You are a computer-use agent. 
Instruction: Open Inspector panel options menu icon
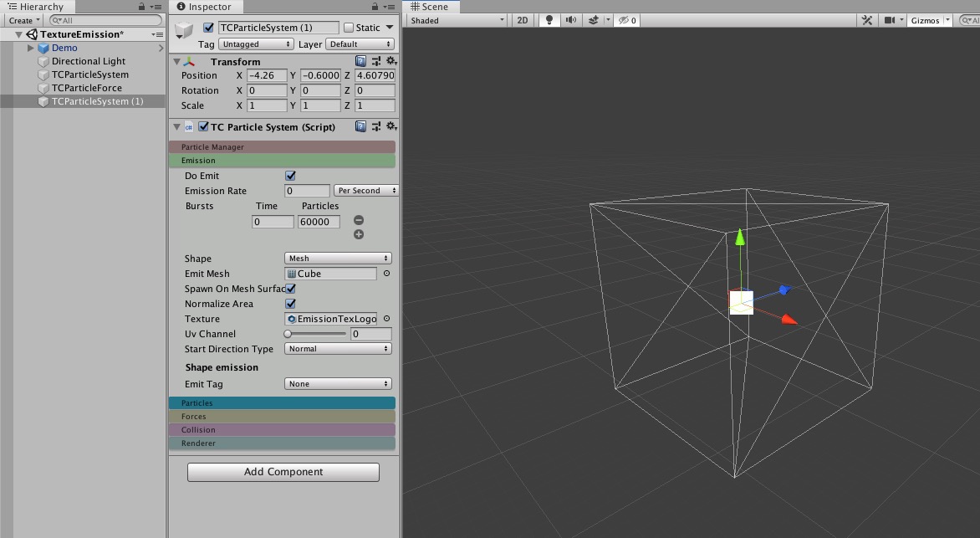point(389,7)
